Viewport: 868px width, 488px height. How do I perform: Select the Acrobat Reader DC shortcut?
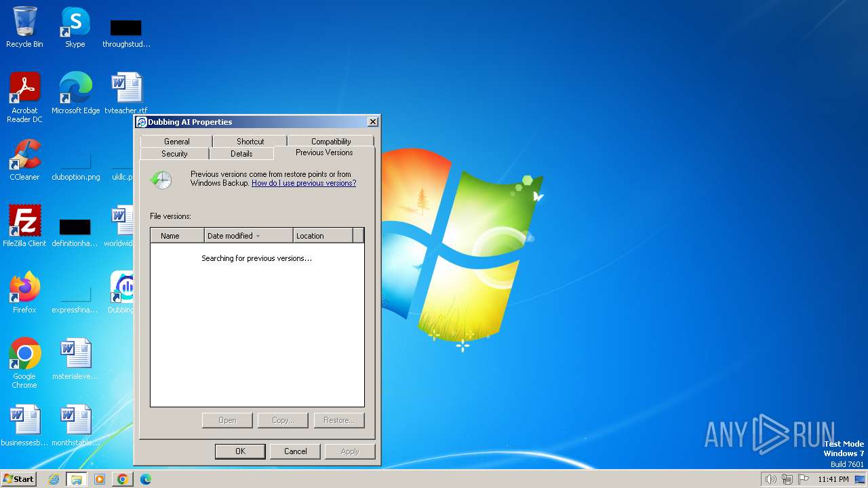click(24, 98)
